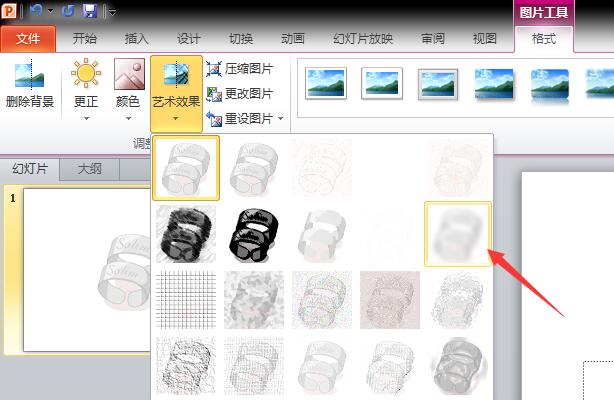Image resolution: width=614 pixels, height=400 pixels.
Task: Collapse the 艺术效果 gallery button
Action: 176,93
